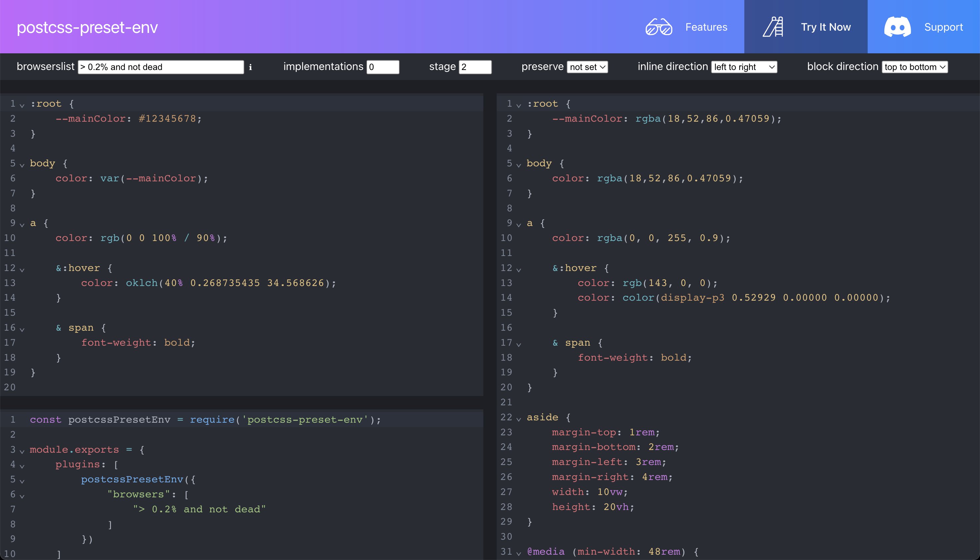
Task: Click the Features glasses icon
Action: coord(658,27)
